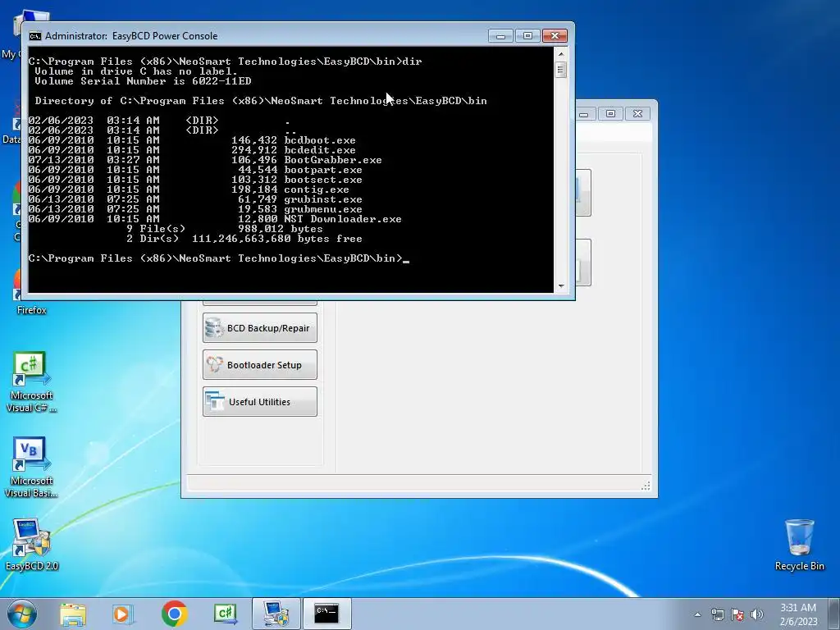Viewport: 840px width, 630px height.
Task: Open Microsoft Visual Basic desktop shortcut
Action: click(x=31, y=468)
